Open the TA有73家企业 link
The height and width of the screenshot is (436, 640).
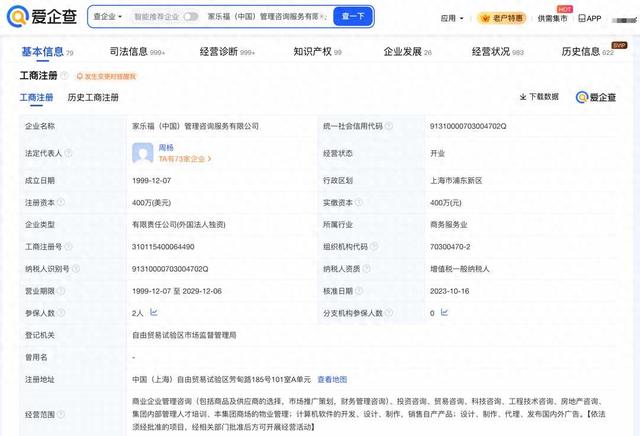tap(184, 159)
